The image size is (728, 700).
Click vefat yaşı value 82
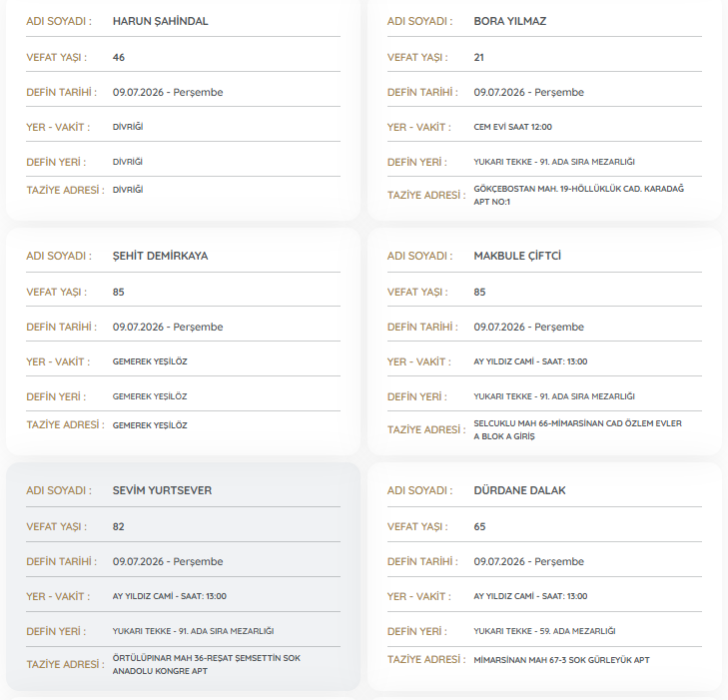119,527
